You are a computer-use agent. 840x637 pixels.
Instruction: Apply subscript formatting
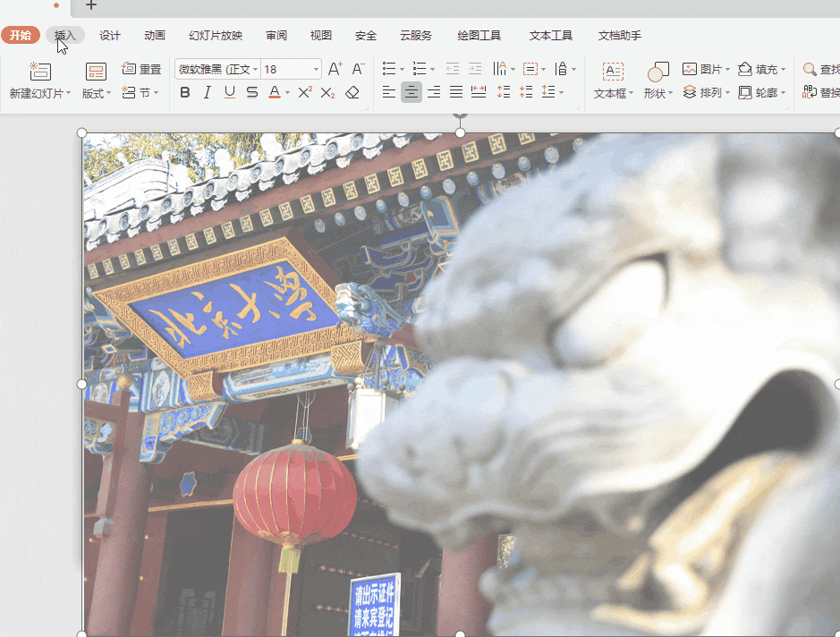click(328, 92)
